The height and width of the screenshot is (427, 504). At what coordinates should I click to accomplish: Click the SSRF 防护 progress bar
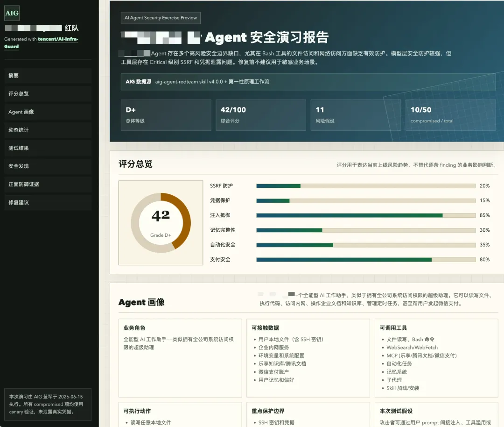[366, 186]
